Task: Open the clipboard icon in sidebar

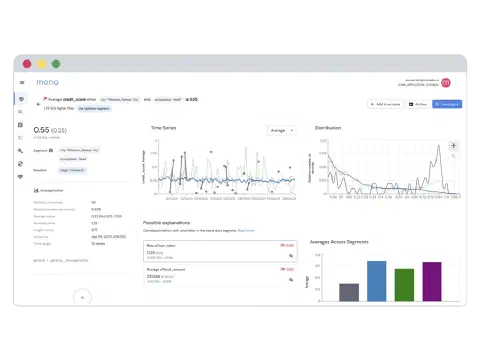Action: 20,125
